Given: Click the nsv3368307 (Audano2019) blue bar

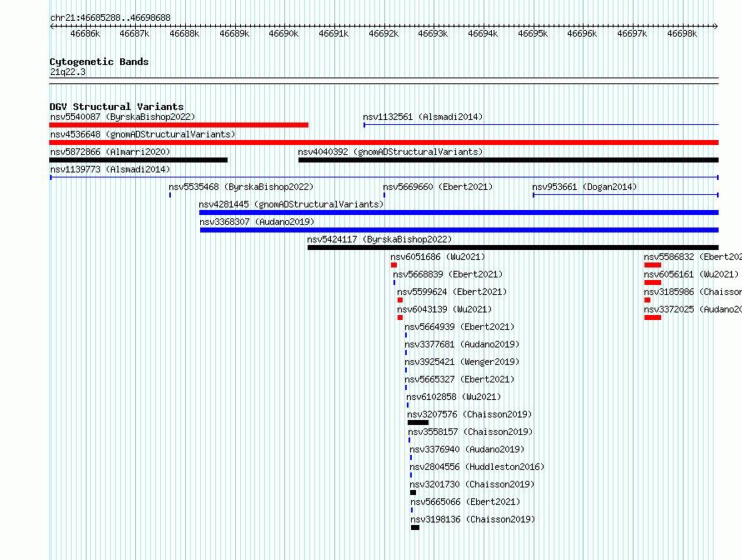Looking at the screenshot, I should point(459,230).
